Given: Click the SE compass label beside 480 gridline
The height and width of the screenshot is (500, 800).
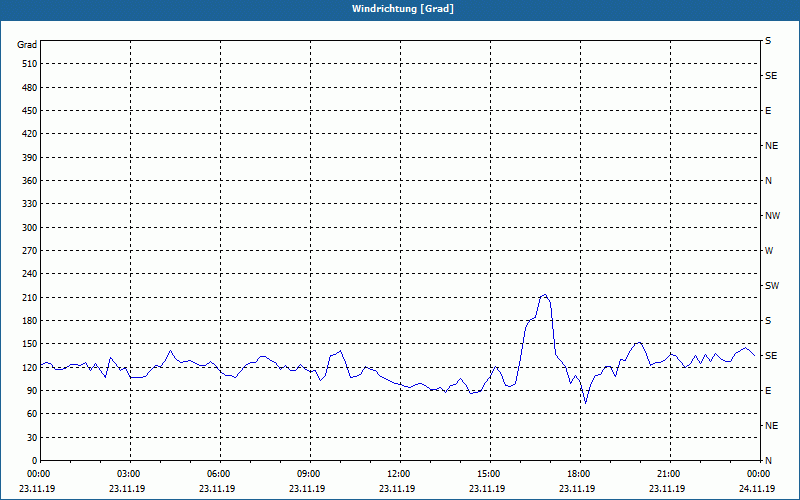Looking at the screenshot, I should pos(771,76).
